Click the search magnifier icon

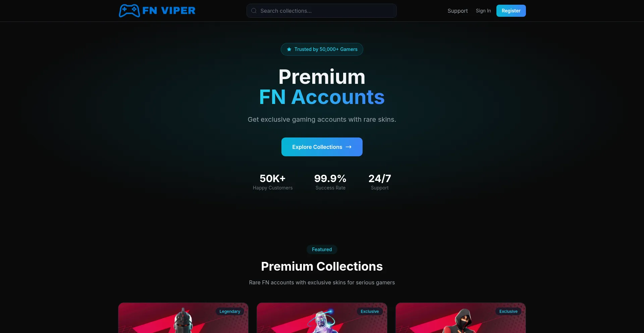pyautogui.click(x=254, y=11)
